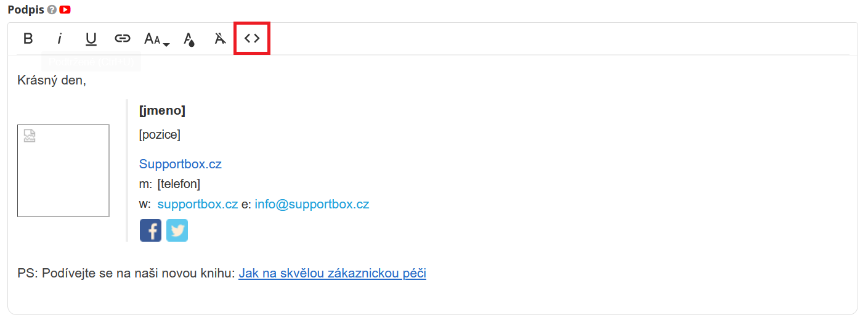Image resolution: width=868 pixels, height=320 pixels.
Task: Click the Supportbox.cz company name link
Action: click(x=180, y=164)
